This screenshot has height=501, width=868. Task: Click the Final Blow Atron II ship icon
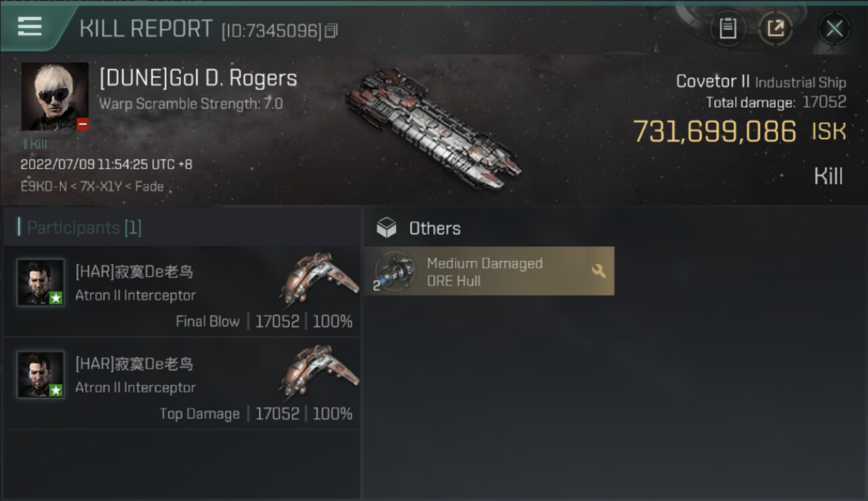pos(318,278)
